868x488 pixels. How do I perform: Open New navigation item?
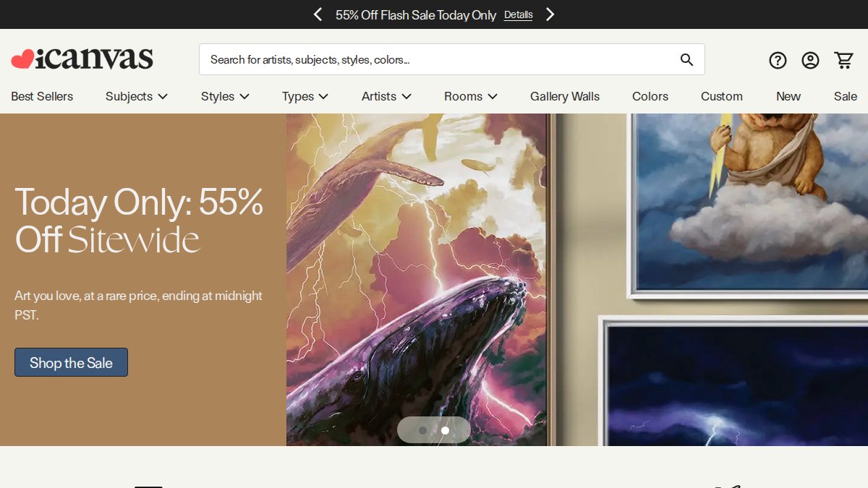[788, 96]
